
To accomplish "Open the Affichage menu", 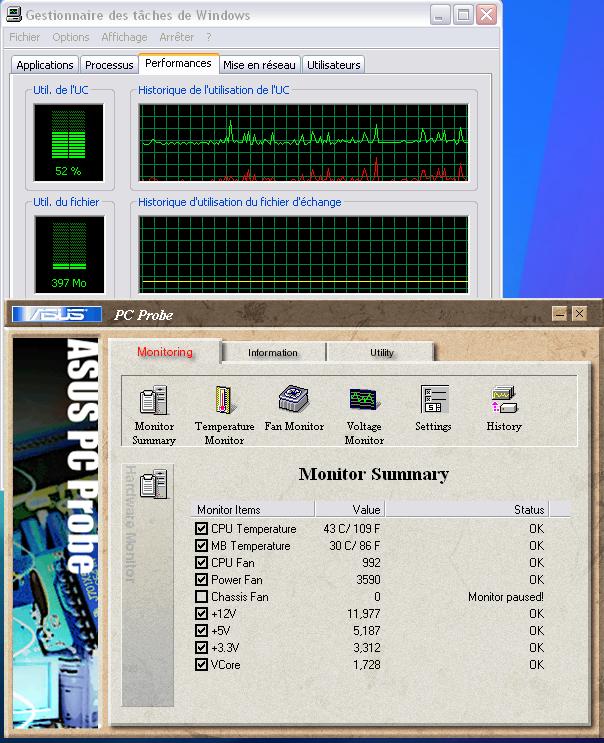I will [124, 37].
